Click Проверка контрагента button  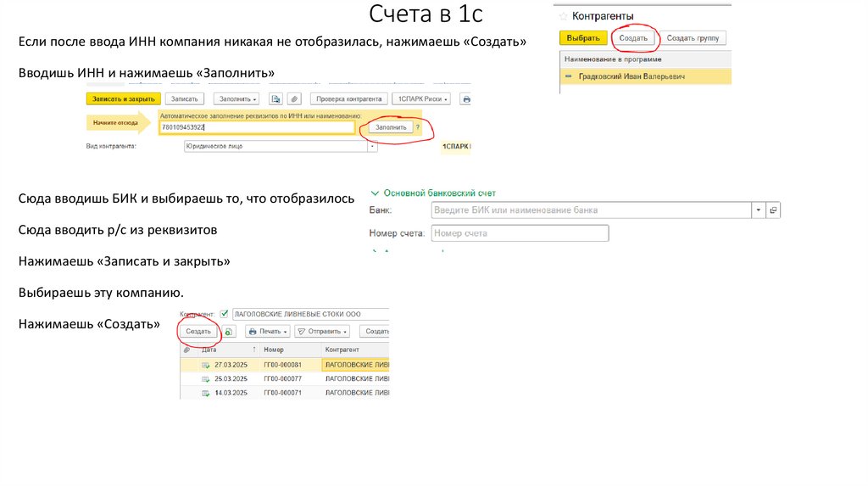click(x=348, y=99)
